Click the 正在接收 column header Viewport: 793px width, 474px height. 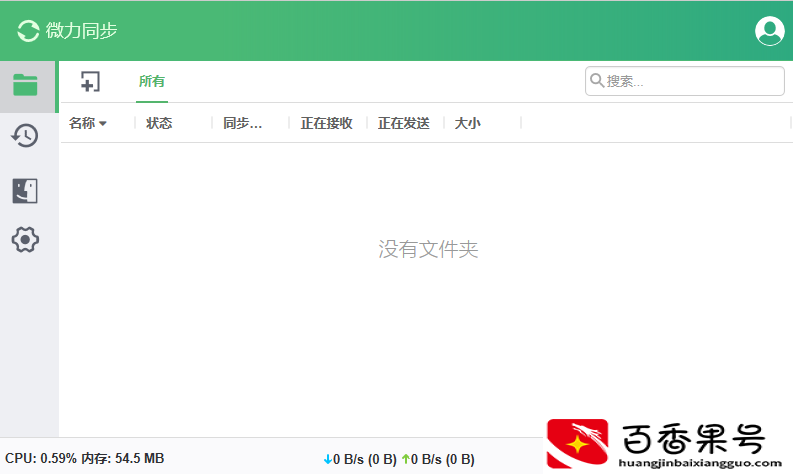click(x=326, y=123)
